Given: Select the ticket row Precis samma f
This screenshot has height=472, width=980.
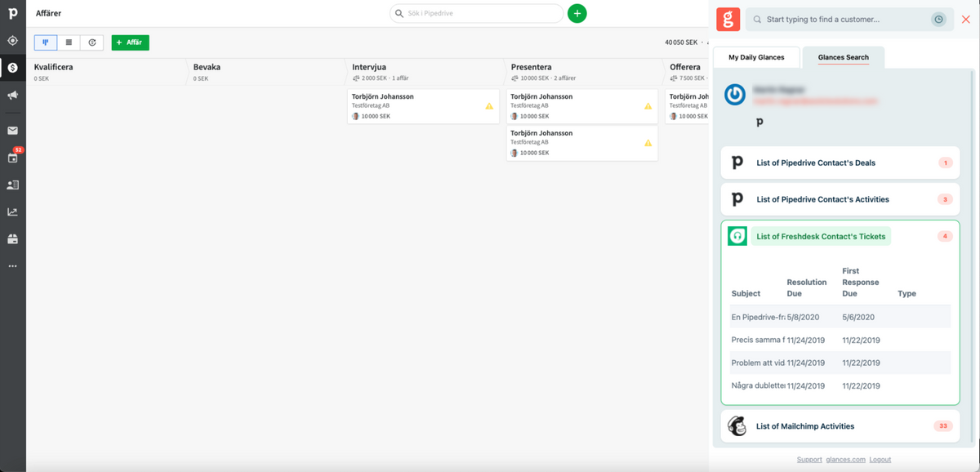Looking at the screenshot, I should click(x=840, y=340).
